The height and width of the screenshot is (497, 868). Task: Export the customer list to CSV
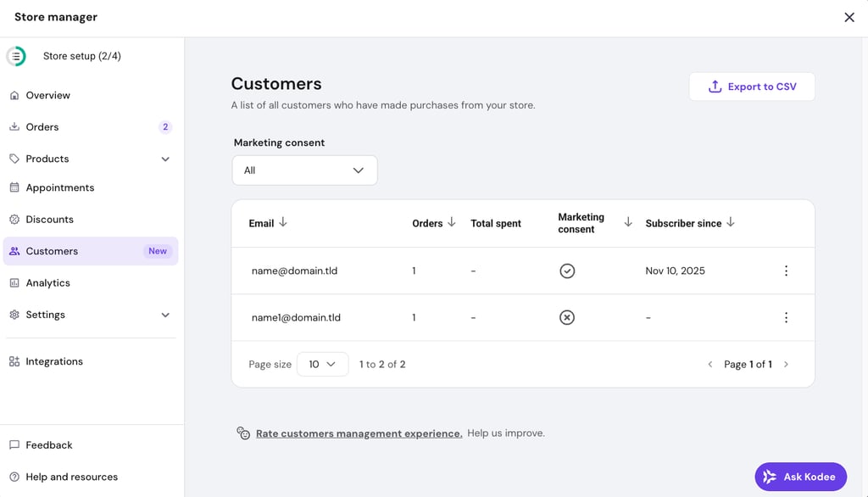click(x=752, y=87)
